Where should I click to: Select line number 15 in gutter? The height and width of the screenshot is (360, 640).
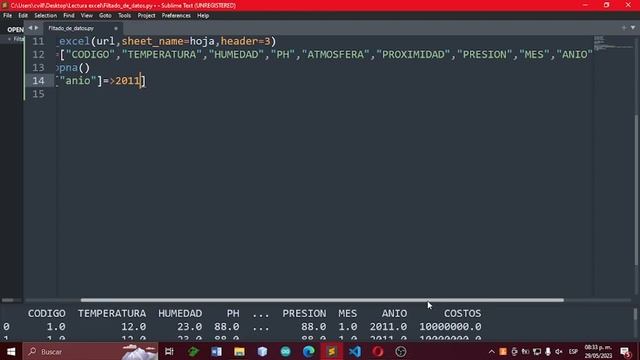tap(38, 93)
